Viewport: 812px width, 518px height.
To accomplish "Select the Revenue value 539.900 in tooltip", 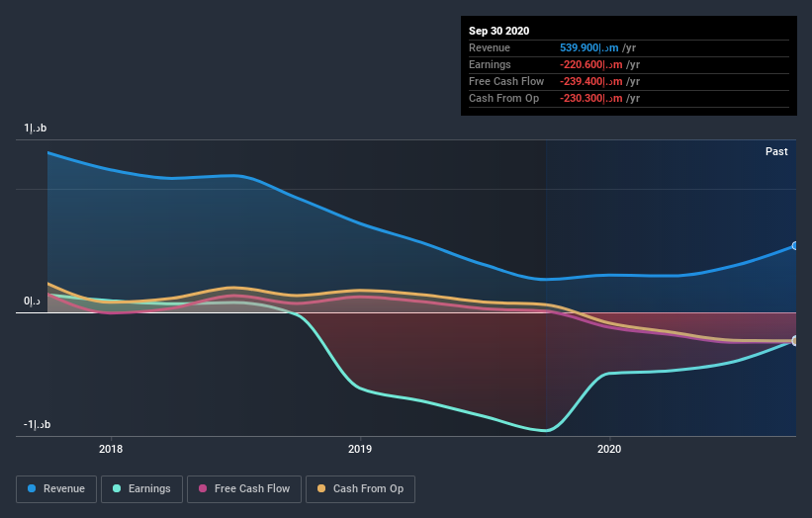I will pos(588,47).
